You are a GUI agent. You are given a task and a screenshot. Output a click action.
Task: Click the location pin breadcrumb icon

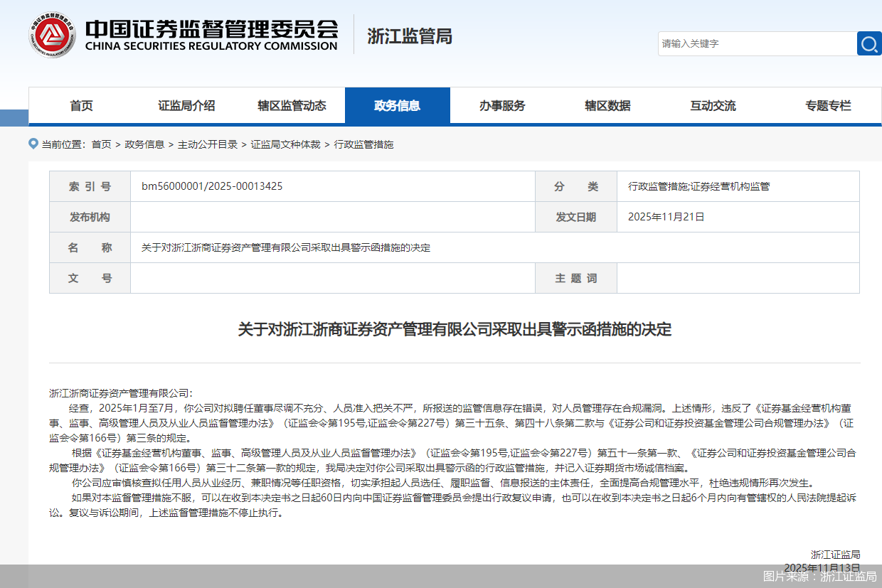coord(33,143)
